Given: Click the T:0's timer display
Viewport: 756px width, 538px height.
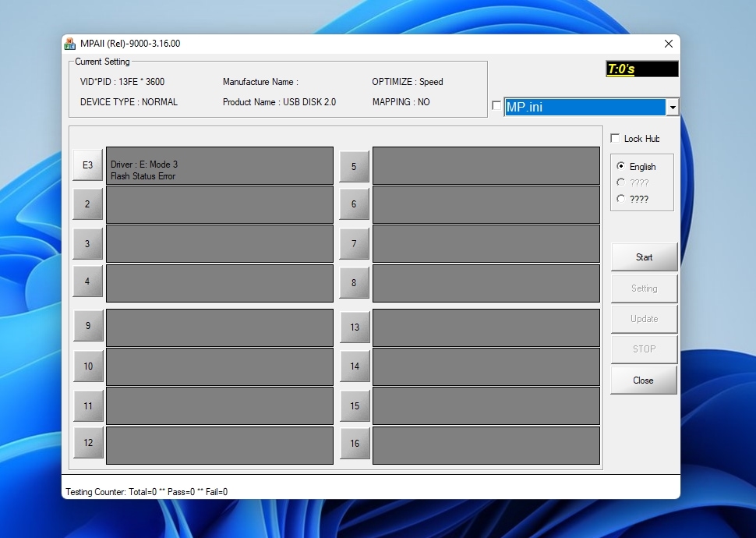Looking at the screenshot, I should (642, 69).
